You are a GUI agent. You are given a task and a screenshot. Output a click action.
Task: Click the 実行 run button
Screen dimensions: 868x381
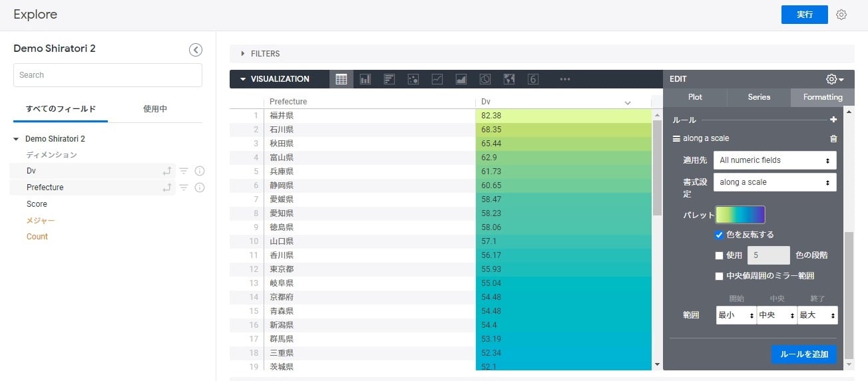805,15
